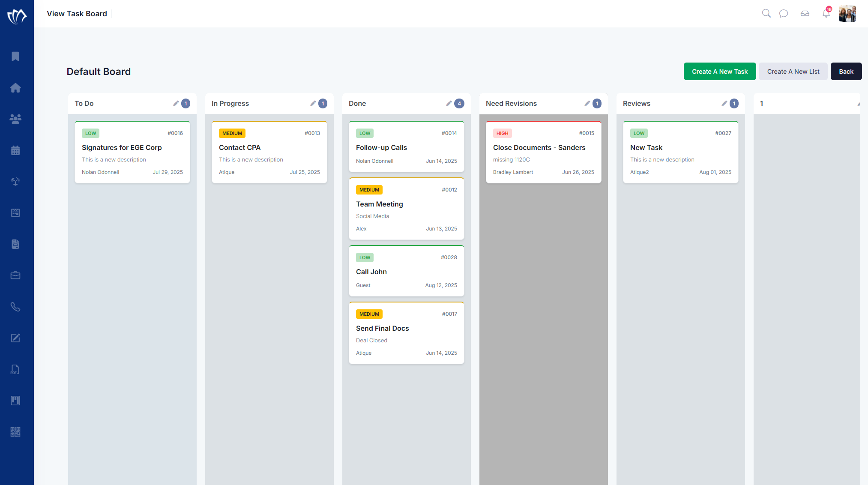Click the home icon in sidebar
The height and width of the screenshot is (485, 868).
click(x=15, y=88)
